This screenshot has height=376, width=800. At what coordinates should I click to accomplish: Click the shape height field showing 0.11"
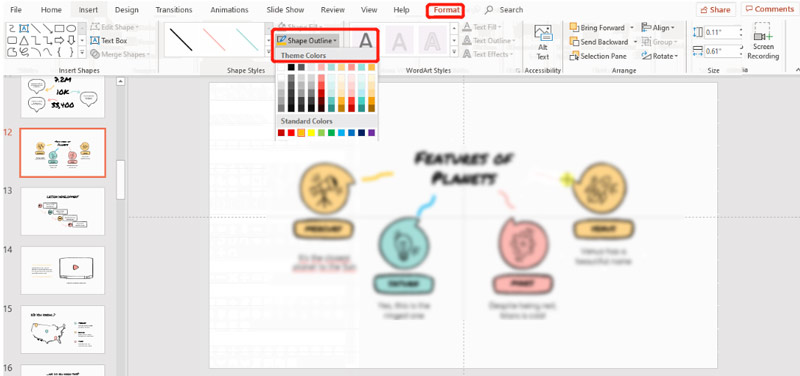[722, 32]
